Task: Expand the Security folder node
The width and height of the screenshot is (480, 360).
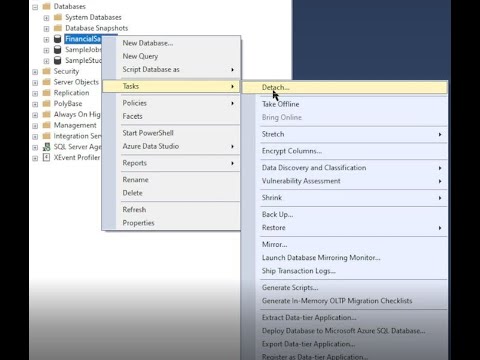Action: pos(35,72)
